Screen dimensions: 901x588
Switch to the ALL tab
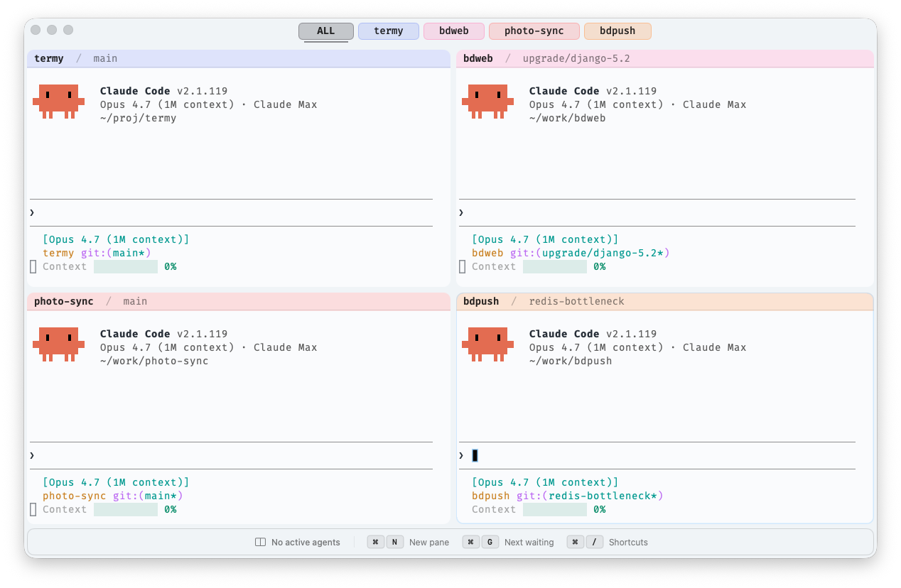point(325,31)
